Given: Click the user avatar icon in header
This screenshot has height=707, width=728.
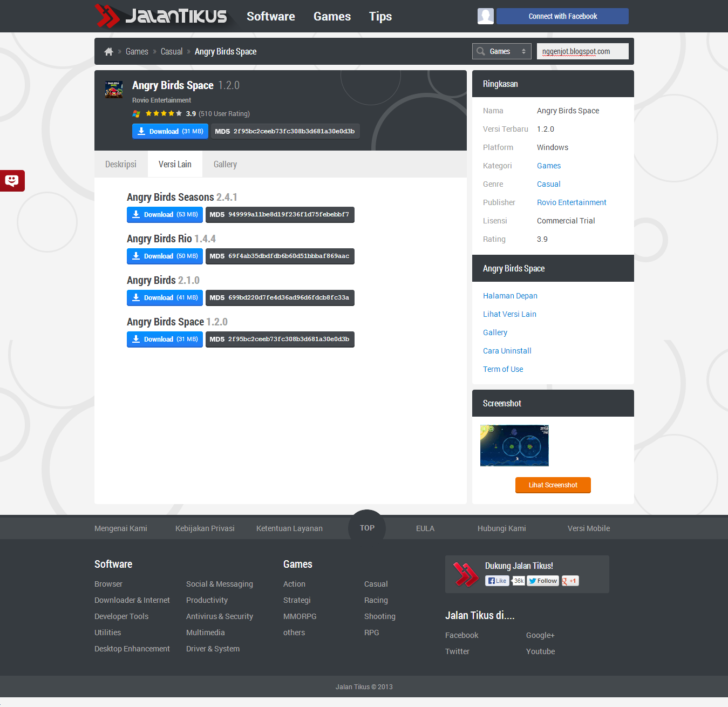Looking at the screenshot, I should pyautogui.click(x=486, y=16).
